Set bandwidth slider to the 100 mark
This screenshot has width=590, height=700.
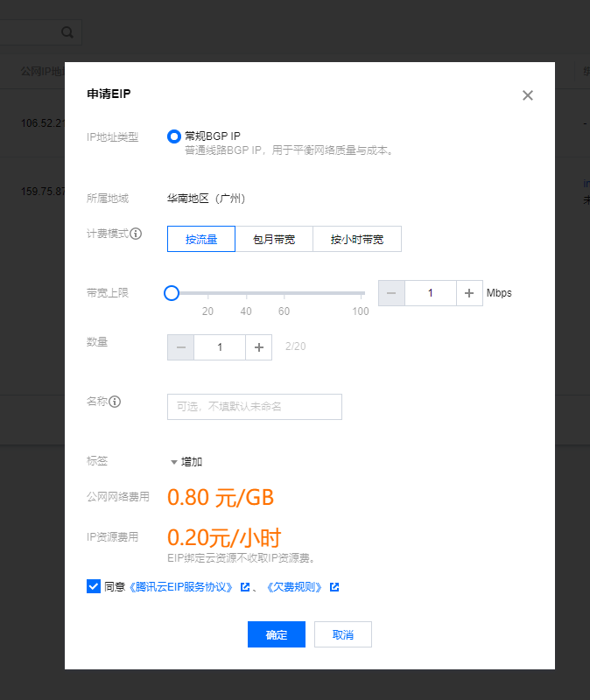(x=361, y=293)
